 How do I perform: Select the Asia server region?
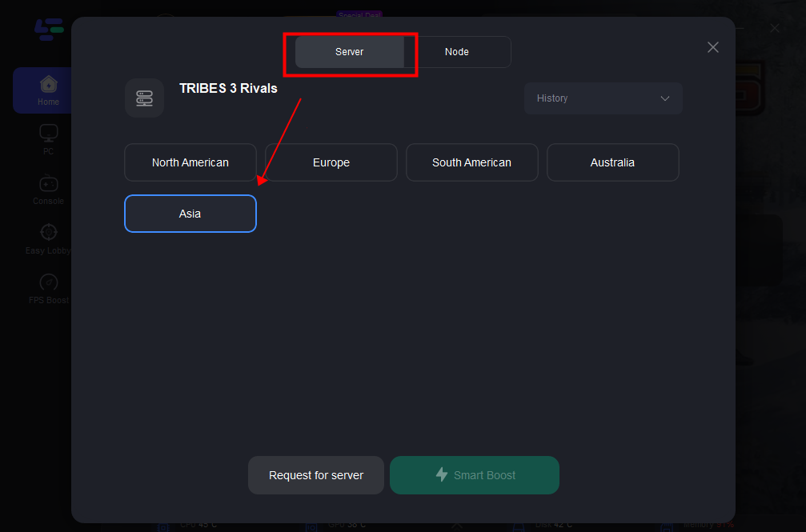click(x=190, y=214)
